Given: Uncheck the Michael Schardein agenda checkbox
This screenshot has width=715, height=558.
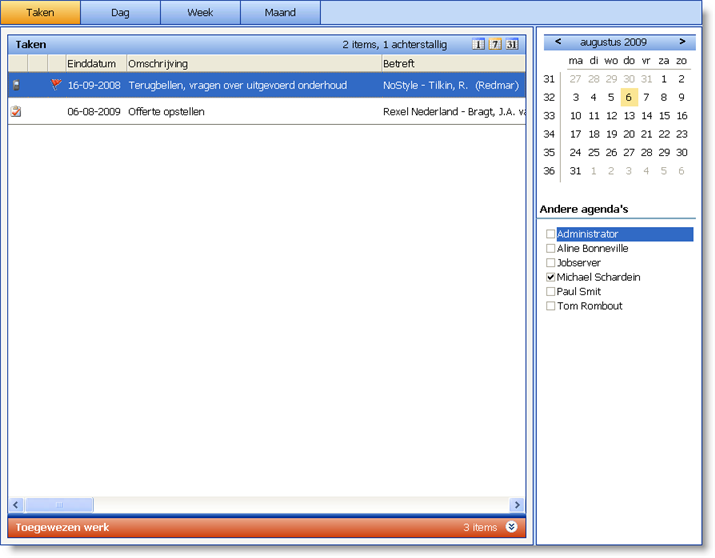Looking at the screenshot, I should [x=550, y=277].
